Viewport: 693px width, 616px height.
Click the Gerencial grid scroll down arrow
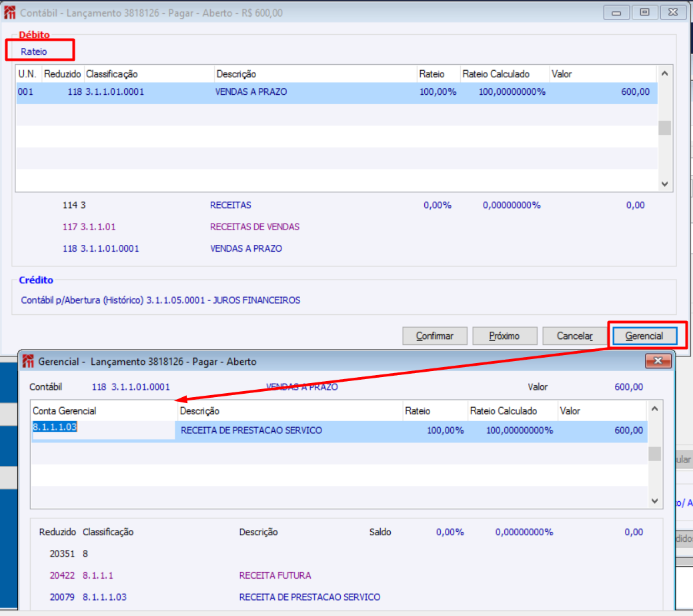pyautogui.click(x=655, y=501)
